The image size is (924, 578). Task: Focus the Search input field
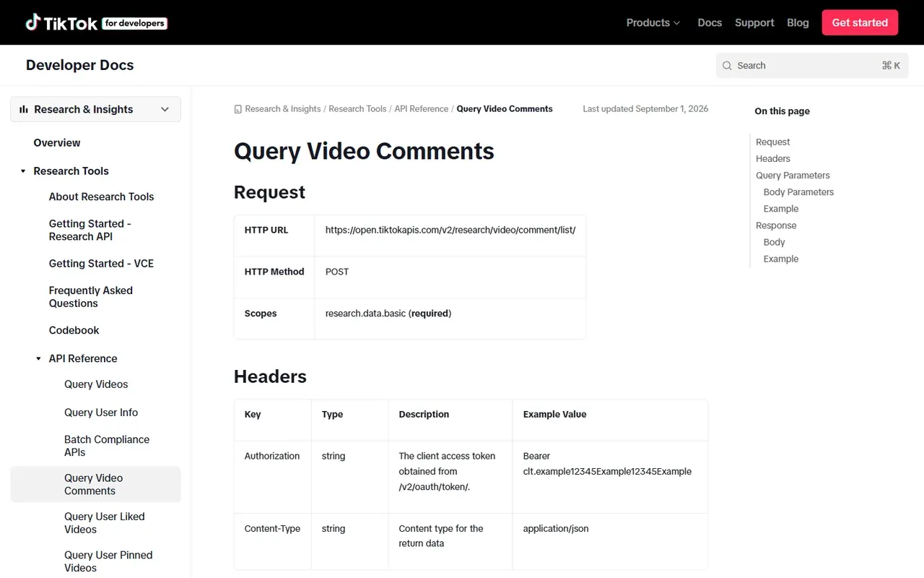[x=812, y=66]
